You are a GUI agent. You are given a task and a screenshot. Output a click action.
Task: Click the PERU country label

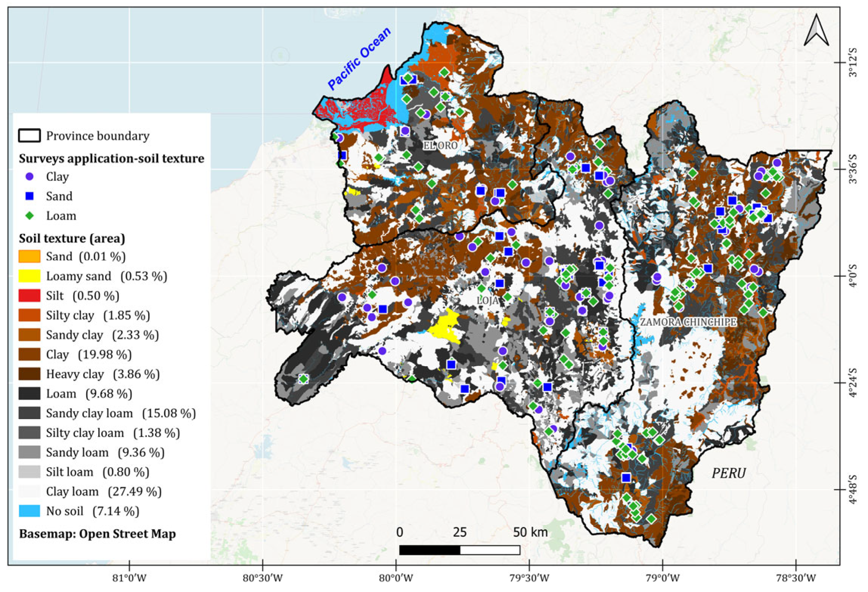[729, 473]
